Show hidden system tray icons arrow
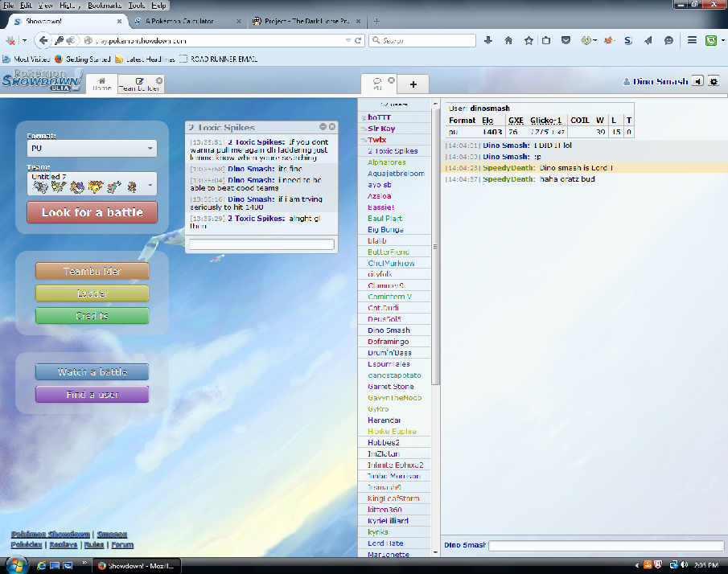Screen dimensions: 728x574 pos(637,565)
